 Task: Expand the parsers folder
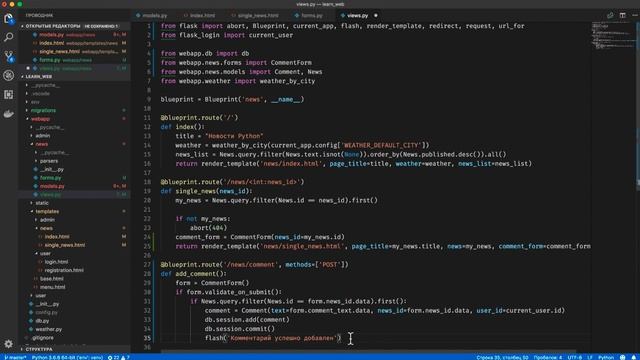tap(49, 161)
